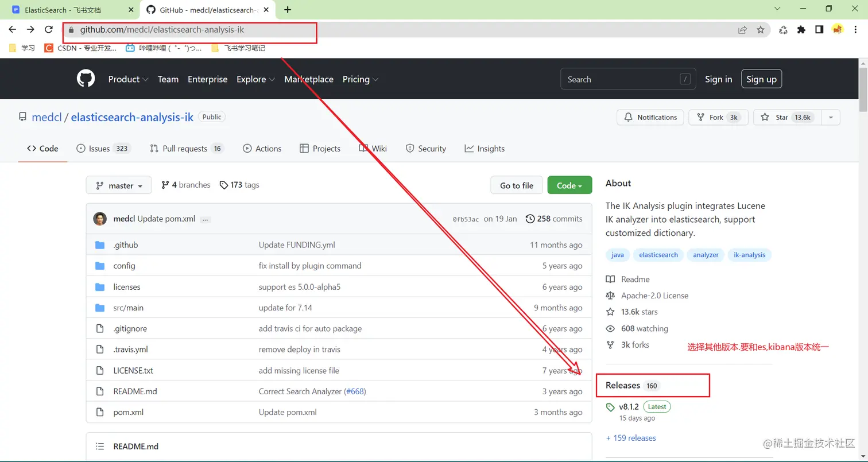The height and width of the screenshot is (462, 868).
Task: Click the tab search chevron in title bar
Action: [x=777, y=9]
